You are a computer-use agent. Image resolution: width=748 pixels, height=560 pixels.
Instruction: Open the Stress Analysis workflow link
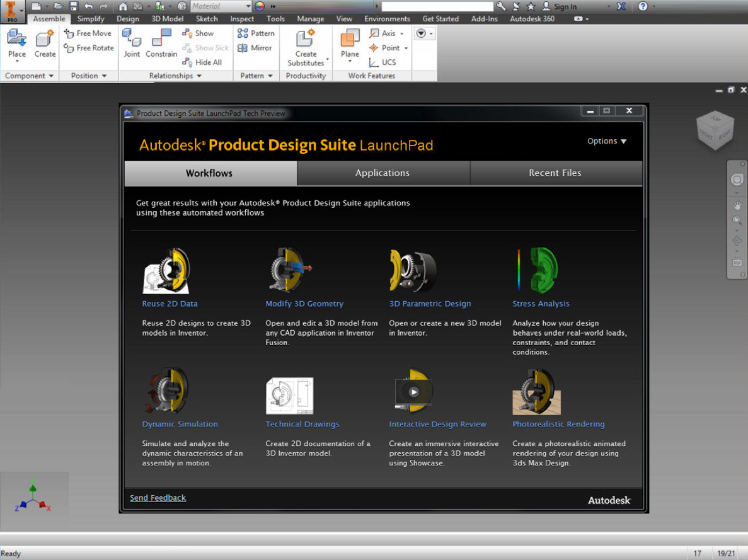pyautogui.click(x=541, y=304)
